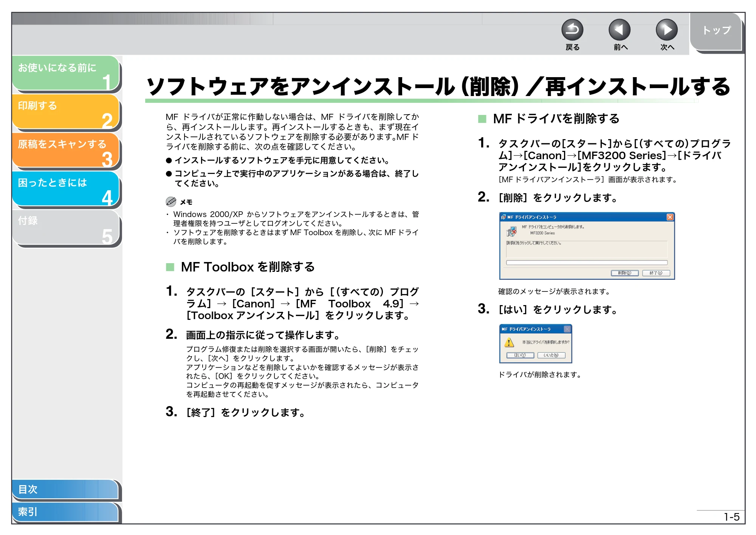
Task: Click the text 確認のメッセージが表示されます
Action: [x=554, y=292]
